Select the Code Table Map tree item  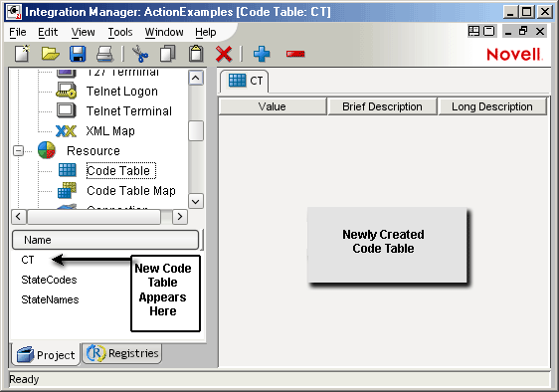coord(131,190)
